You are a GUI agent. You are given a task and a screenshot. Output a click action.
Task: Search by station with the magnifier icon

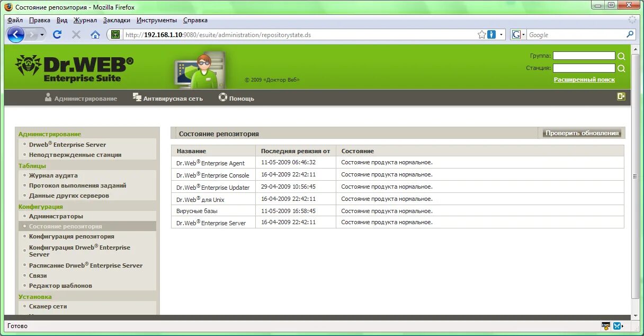point(621,68)
